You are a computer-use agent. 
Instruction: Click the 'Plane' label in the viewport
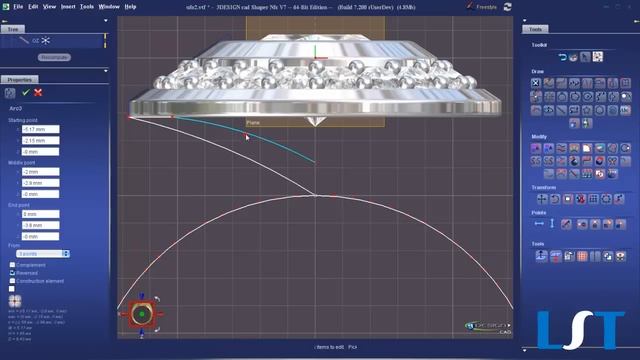coord(253,122)
